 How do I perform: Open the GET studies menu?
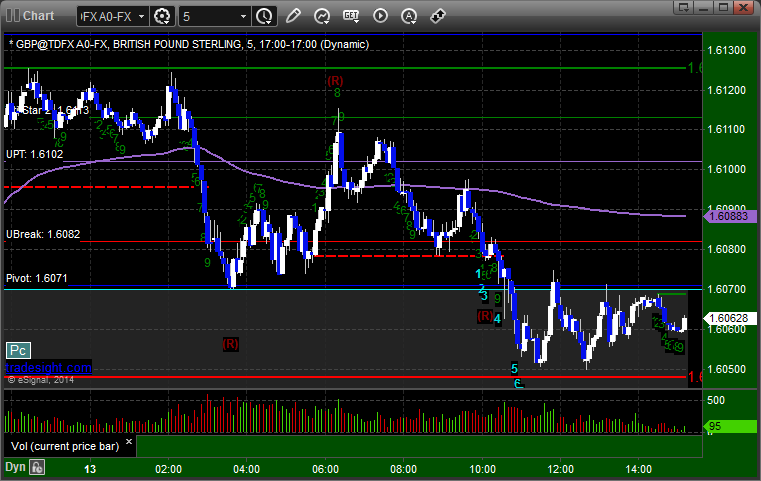point(351,16)
